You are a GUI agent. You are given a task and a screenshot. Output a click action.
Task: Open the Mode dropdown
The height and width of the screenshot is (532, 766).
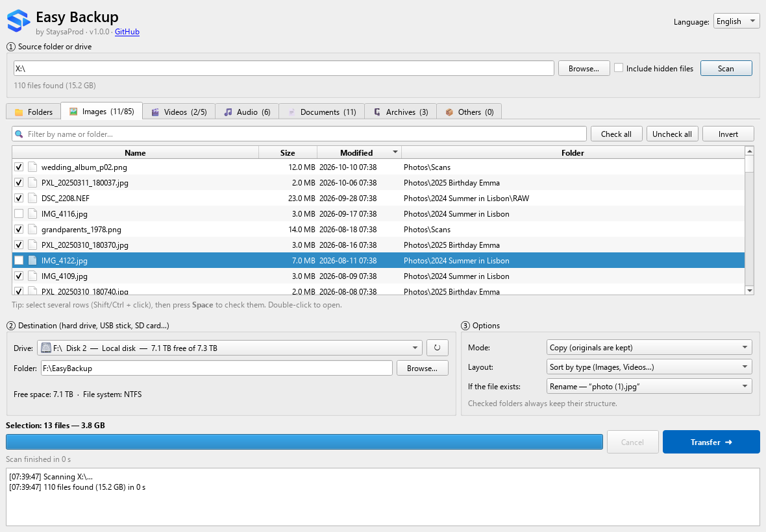[x=649, y=348]
